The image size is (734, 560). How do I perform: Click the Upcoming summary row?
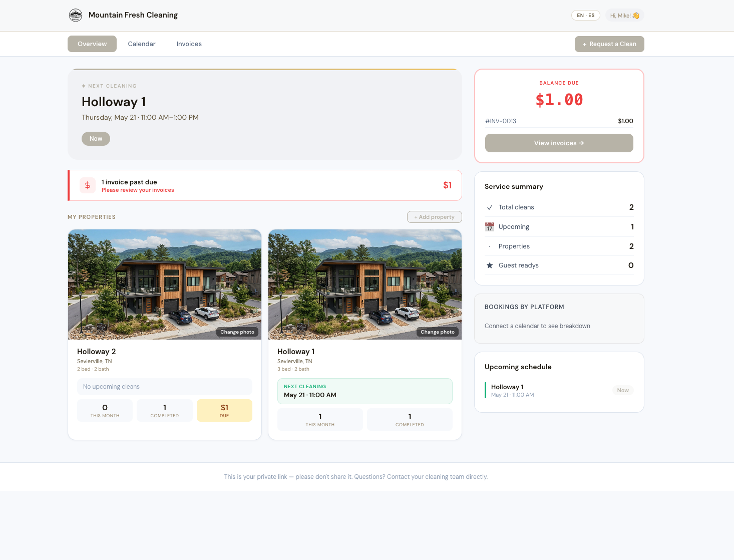[x=559, y=227]
